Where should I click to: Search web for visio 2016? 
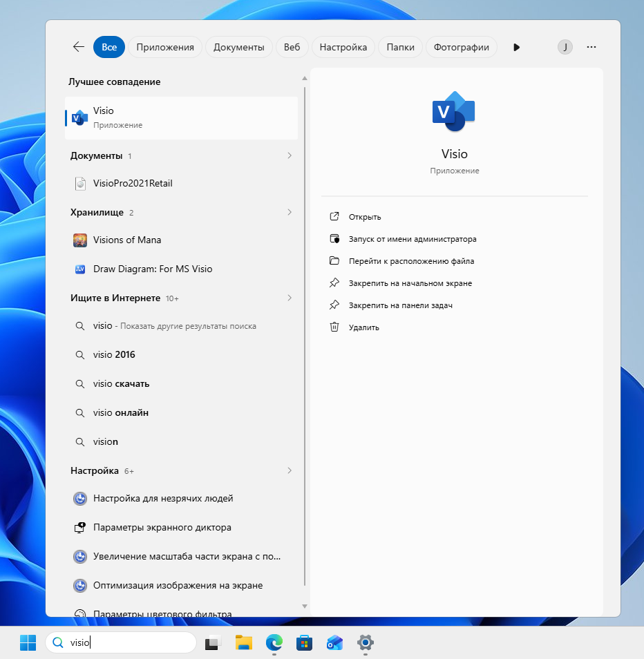click(x=181, y=355)
